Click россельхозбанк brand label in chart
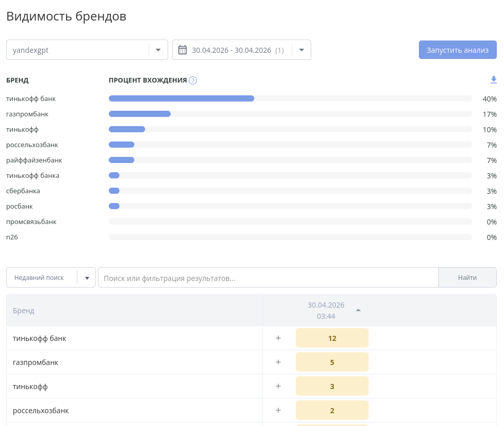The image size is (504, 426). tap(32, 145)
